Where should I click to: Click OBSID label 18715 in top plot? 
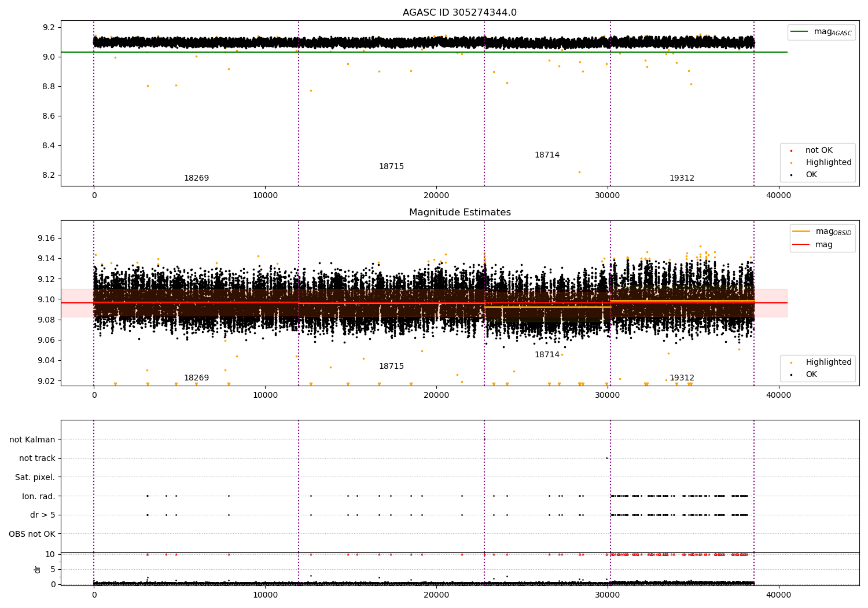(391, 167)
